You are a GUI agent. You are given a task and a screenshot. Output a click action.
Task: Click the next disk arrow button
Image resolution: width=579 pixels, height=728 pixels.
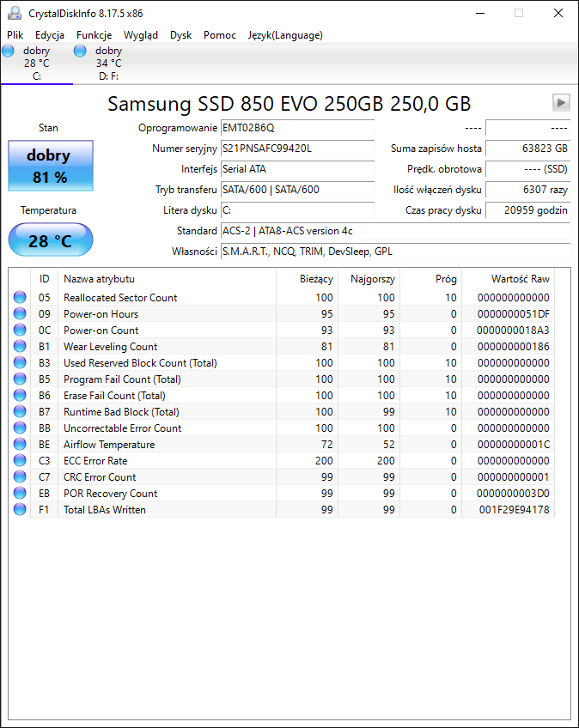[x=561, y=102]
